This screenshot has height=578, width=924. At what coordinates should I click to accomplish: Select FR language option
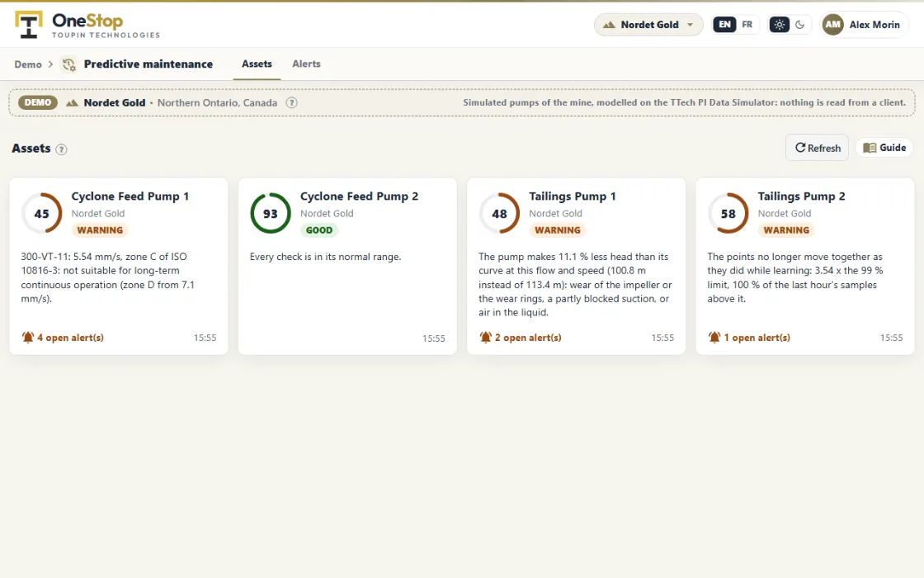(x=747, y=25)
